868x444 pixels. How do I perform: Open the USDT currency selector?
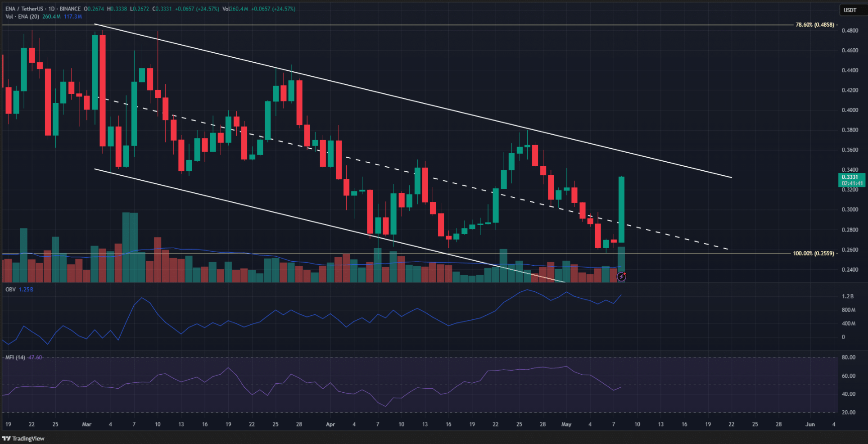(x=850, y=10)
